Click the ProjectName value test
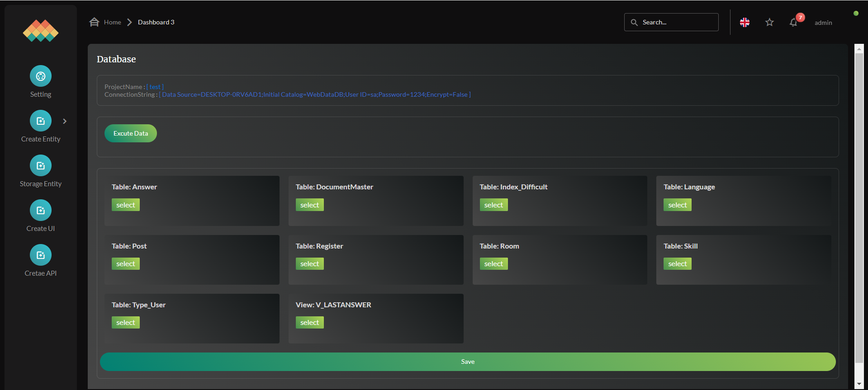Image resolution: width=868 pixels, height=390 pixels. 155,87
